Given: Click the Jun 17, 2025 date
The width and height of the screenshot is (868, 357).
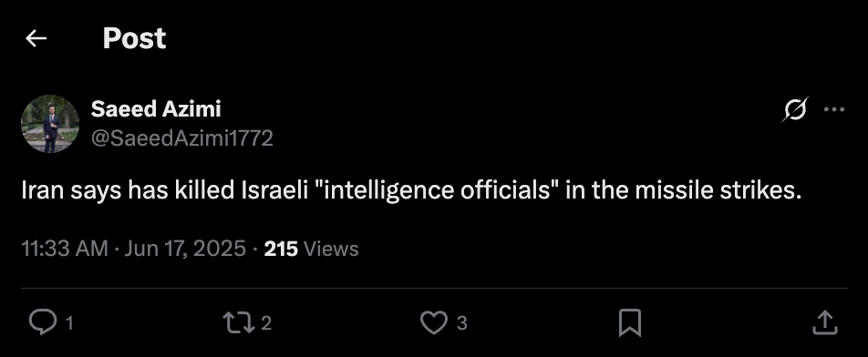Looking at the screenshot, I should [x=185, y=249].
